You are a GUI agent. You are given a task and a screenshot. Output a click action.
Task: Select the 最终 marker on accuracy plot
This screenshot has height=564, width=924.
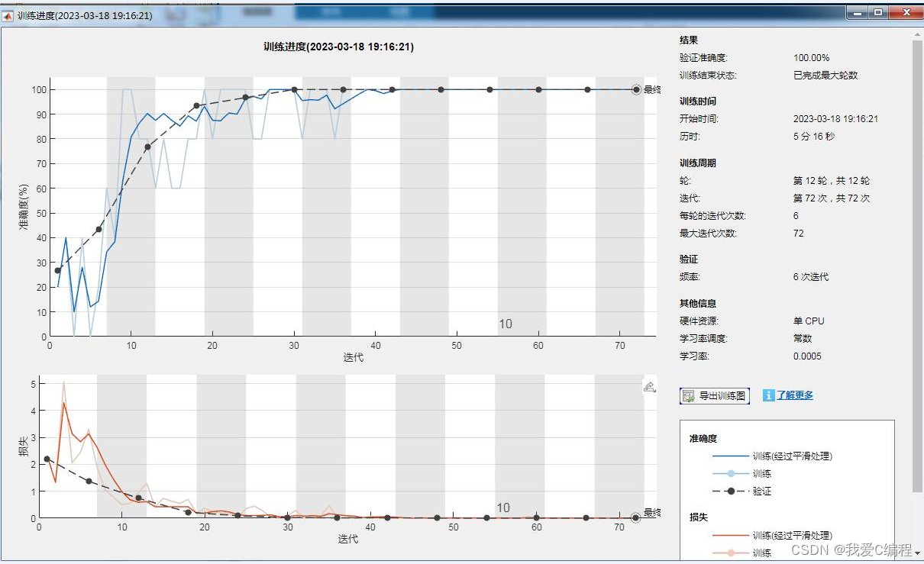(636, 89)
